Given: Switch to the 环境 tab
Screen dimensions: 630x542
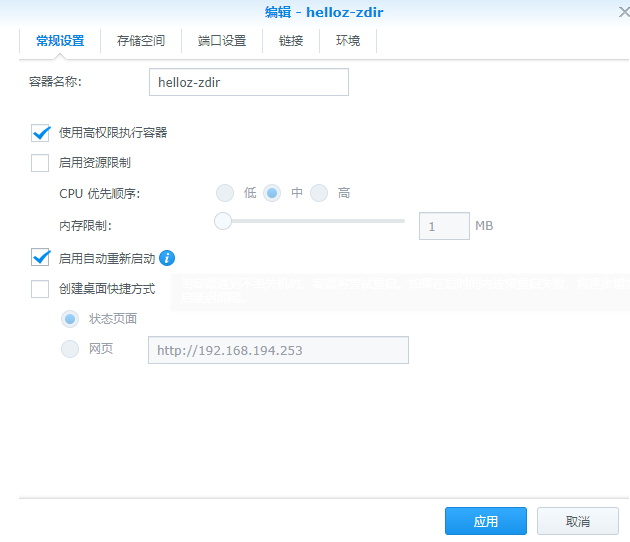Looking at the screenshot, I should tap(348, 41).
